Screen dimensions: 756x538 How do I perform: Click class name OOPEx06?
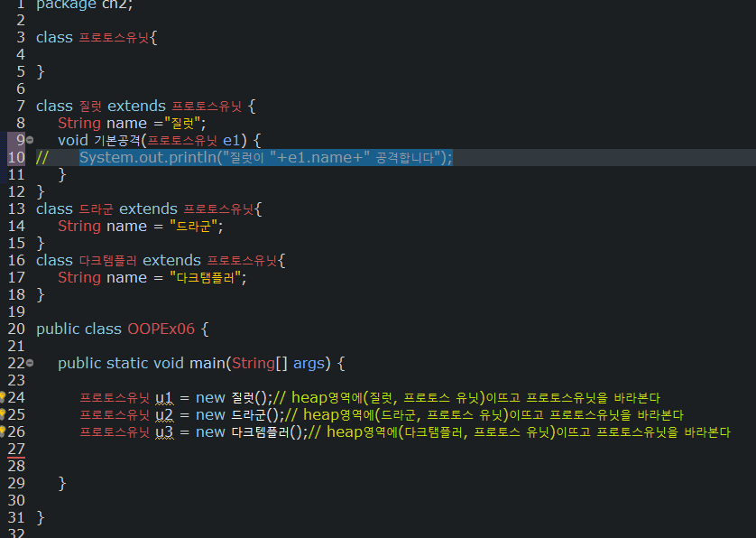coord(161,329)
